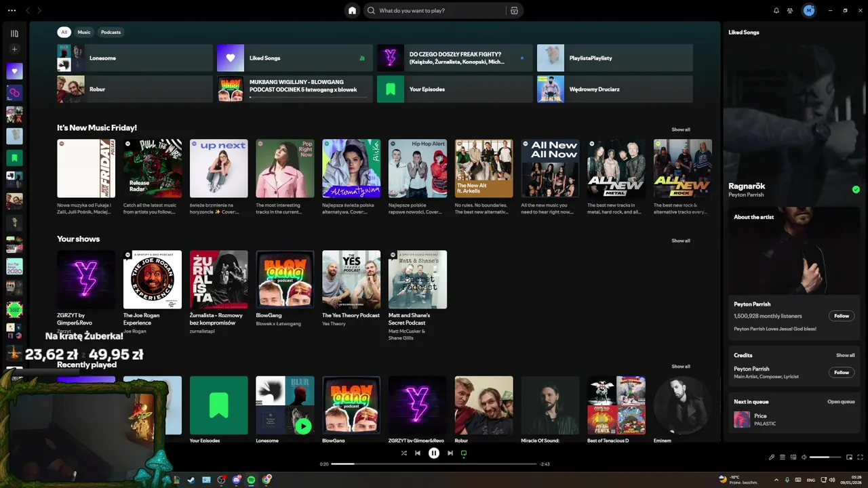The image size is (868, 488).
Task: Open the Browse icon in search bar
Action: pyautogui.click(x=514, y=10)
